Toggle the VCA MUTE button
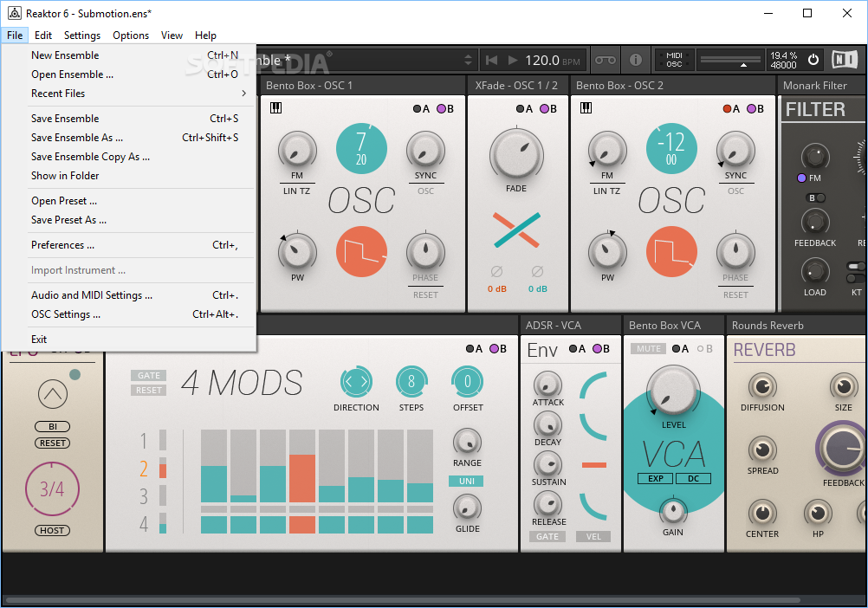 [648, 349]
